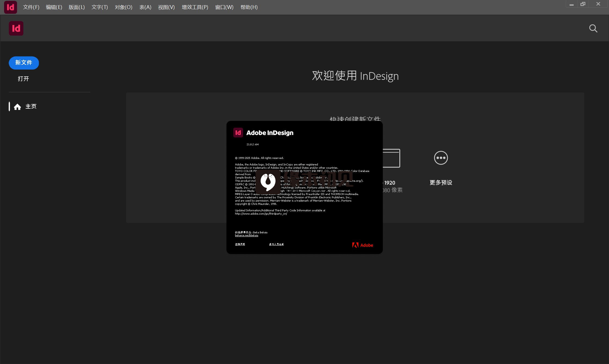This screenshot has height=364, width=609.
Task: Open the 文件(F) menu
Action: tap(31, 7)
